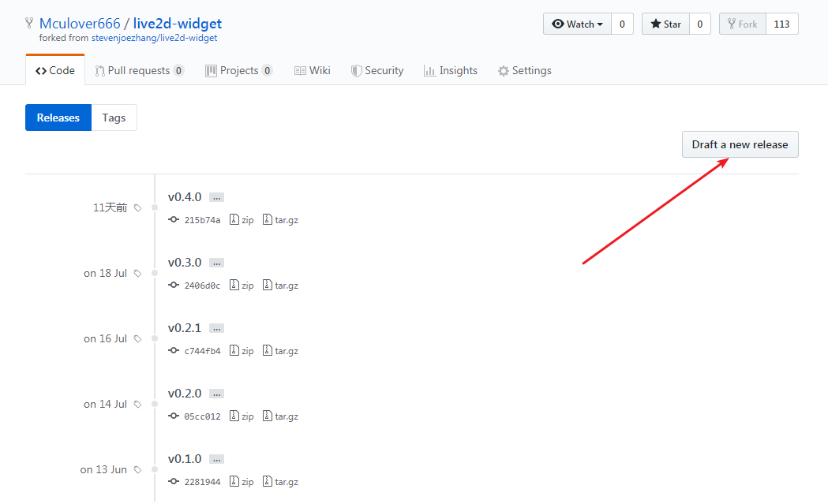828x504 pixels.
Task: Open commit 2281944
Action: click(x=202, y=482)
